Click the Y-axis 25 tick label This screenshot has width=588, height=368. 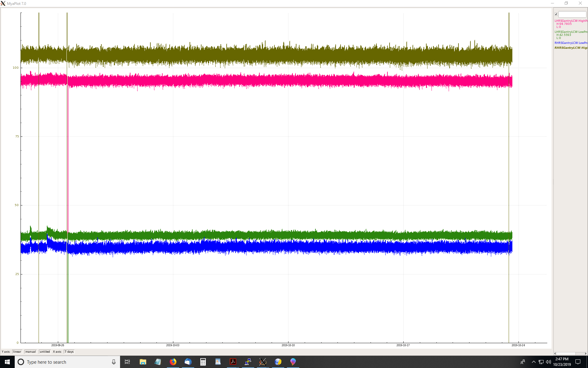point(17,274)
